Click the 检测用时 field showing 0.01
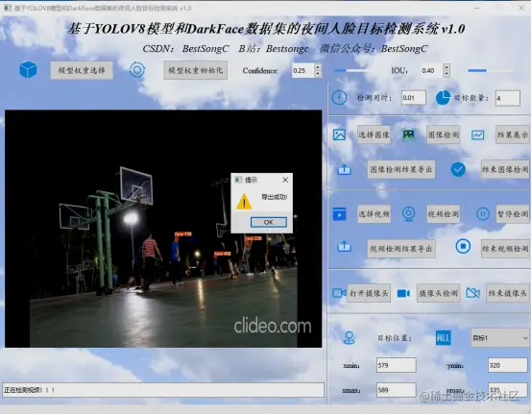The image size is (532, 415). click(413, 98)
